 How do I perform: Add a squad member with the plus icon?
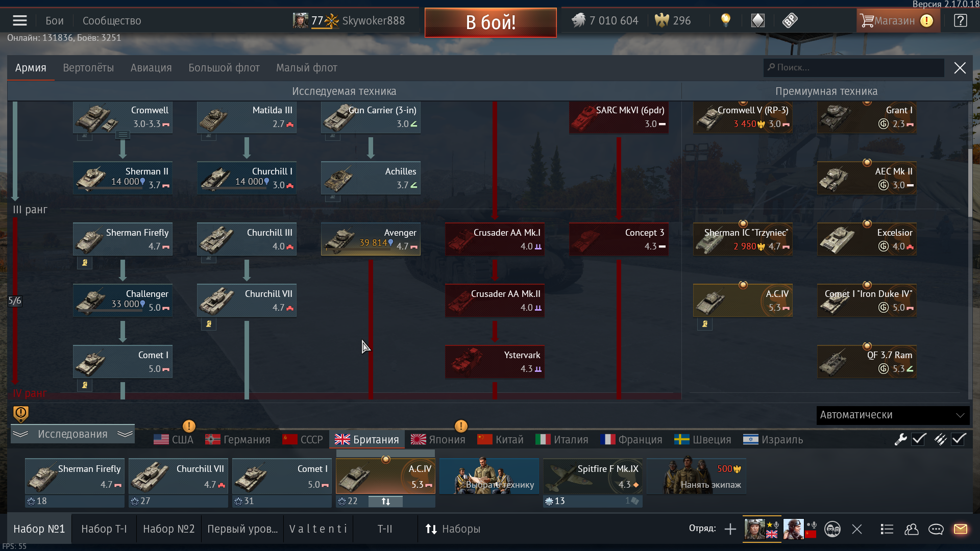point(730,529)
